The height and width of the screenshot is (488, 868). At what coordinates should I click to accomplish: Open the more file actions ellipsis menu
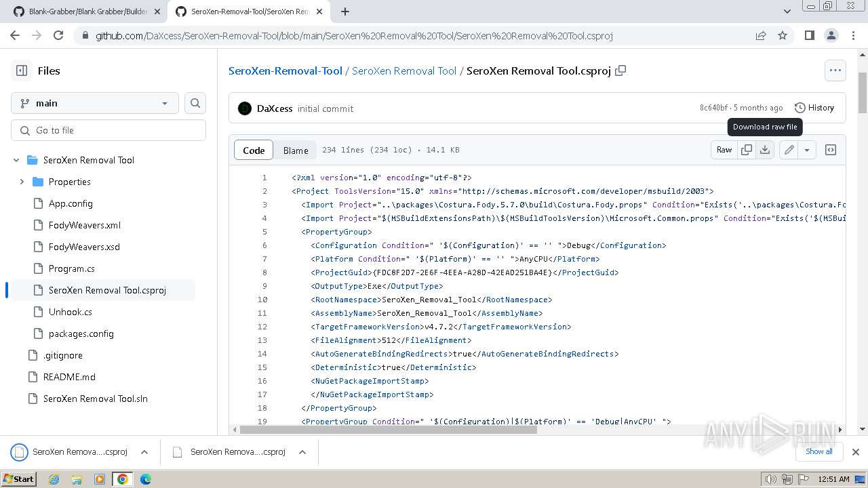[x=835, y=70]
